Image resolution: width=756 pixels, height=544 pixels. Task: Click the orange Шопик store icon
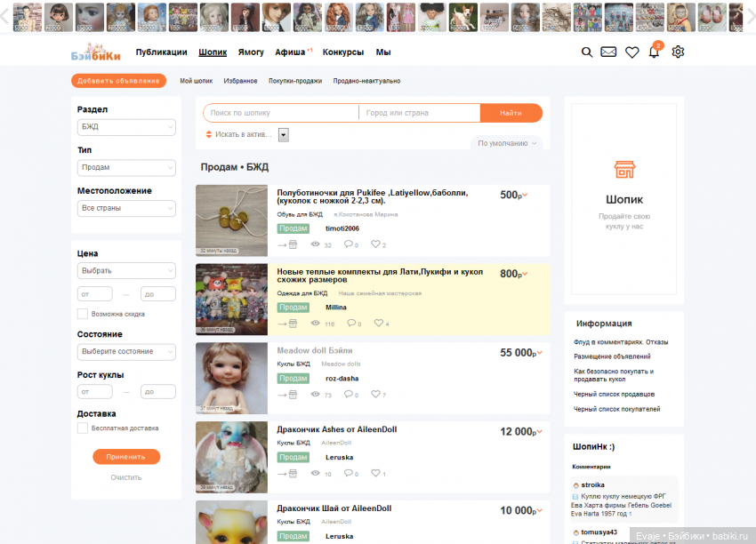[x=624, y=170]
